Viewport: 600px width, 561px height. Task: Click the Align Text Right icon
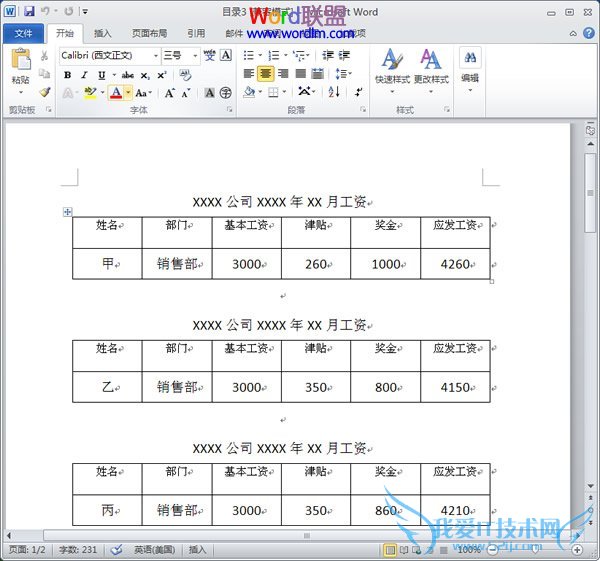coord(283,73)
